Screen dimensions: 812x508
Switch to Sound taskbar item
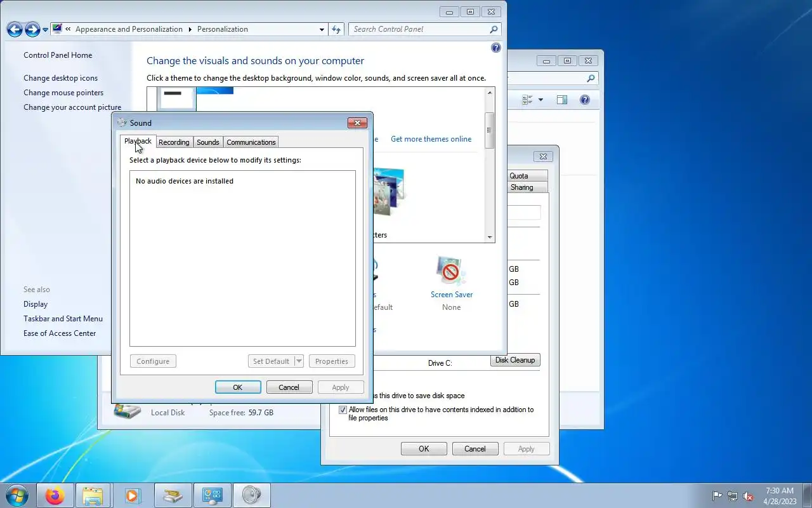tap(252, 496)
